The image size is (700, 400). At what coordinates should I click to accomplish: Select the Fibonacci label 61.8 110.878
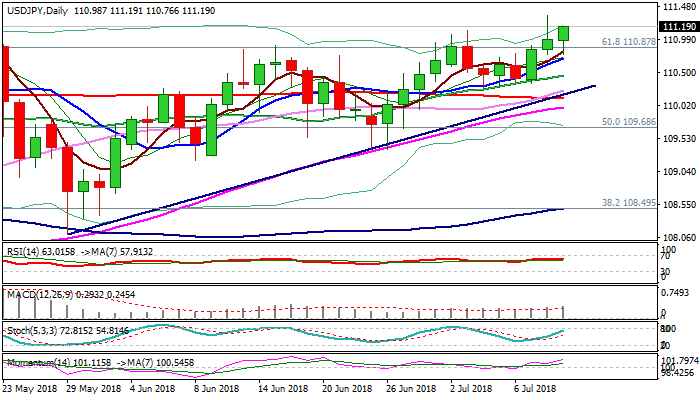(x=629, y=42)
